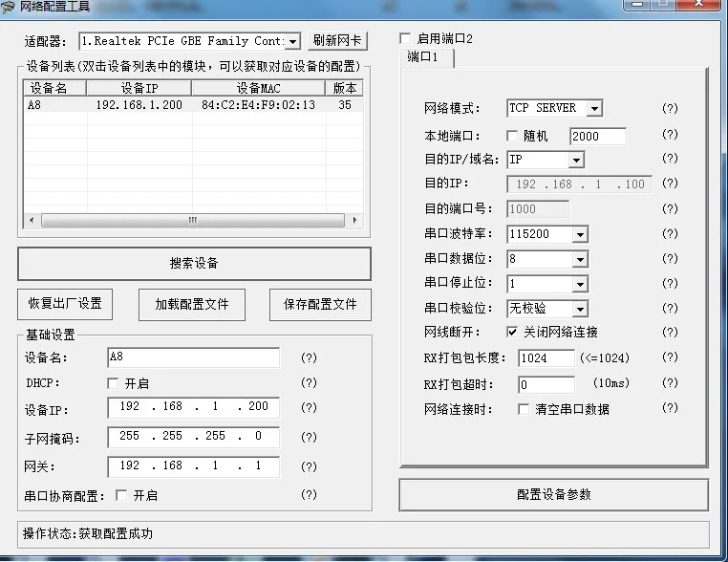Open help (?) for 设备IP
Screen dimensions: 728x562
coord(309,407)
